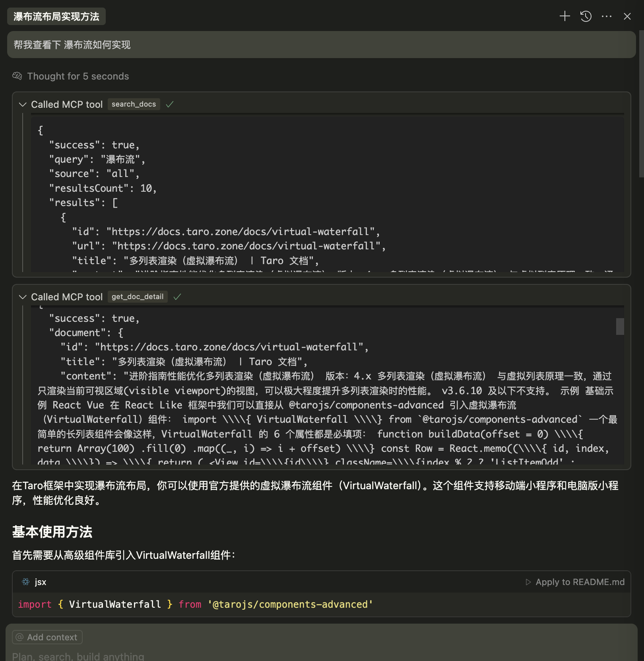Click the "query": "瀑布流" line

pos(97,159)
